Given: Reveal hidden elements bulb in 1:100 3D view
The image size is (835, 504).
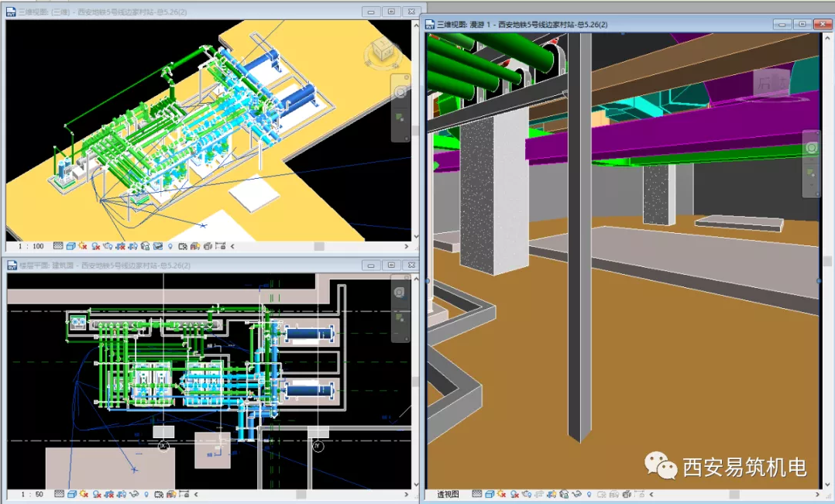Looking at the screenshot, I should (170, 246).
